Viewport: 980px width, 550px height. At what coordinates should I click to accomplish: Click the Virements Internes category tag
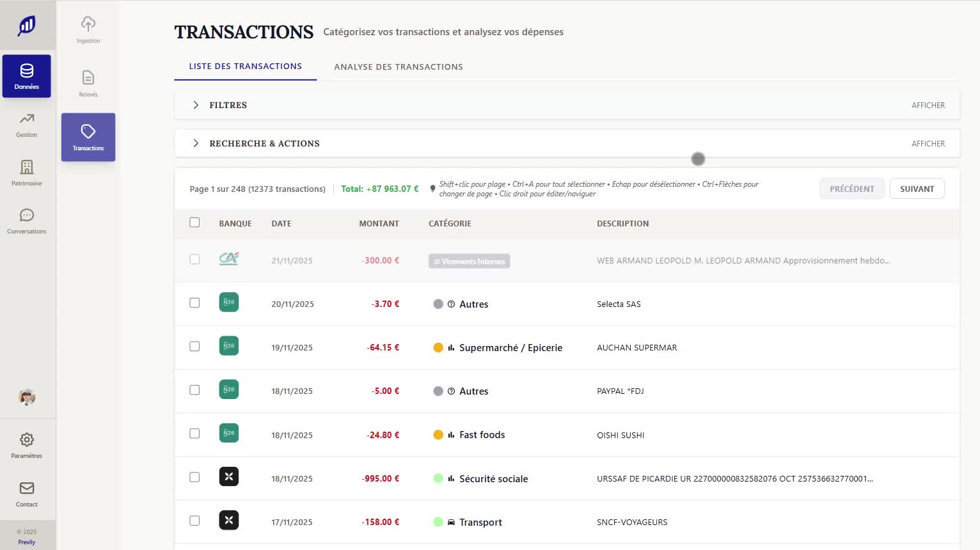click(x=469, y=261)
